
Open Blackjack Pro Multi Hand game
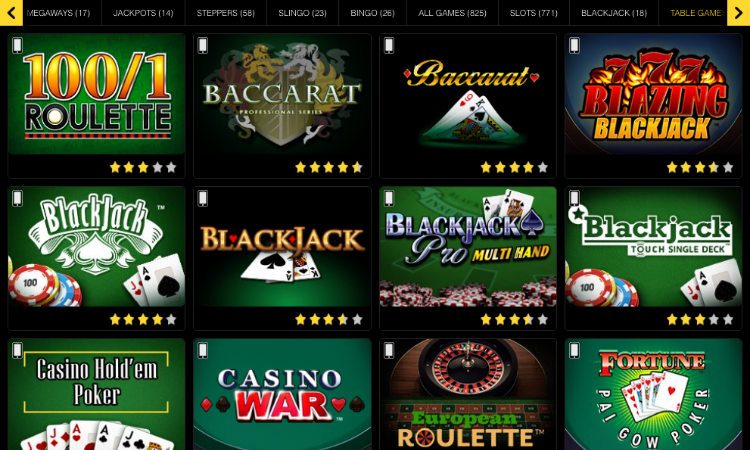pos(468,247)
